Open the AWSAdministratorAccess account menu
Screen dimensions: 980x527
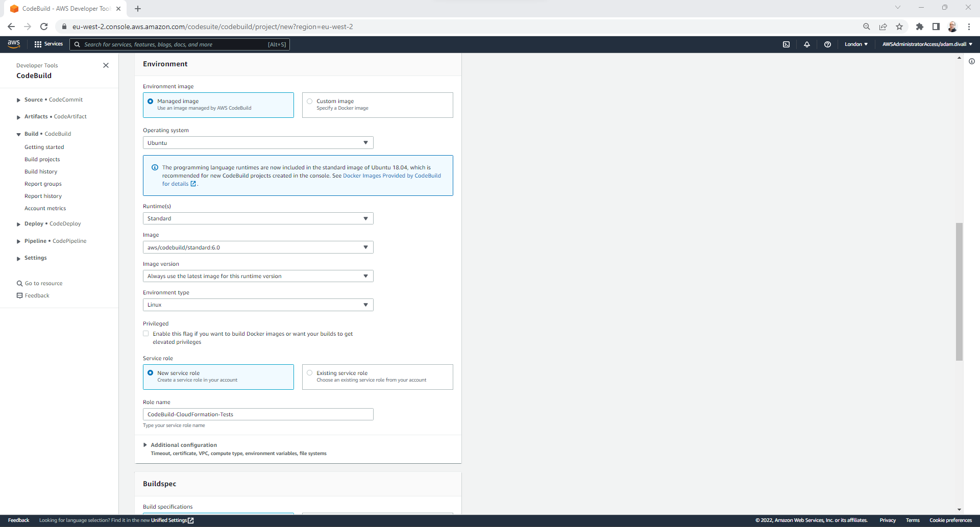tap(927, 44)
